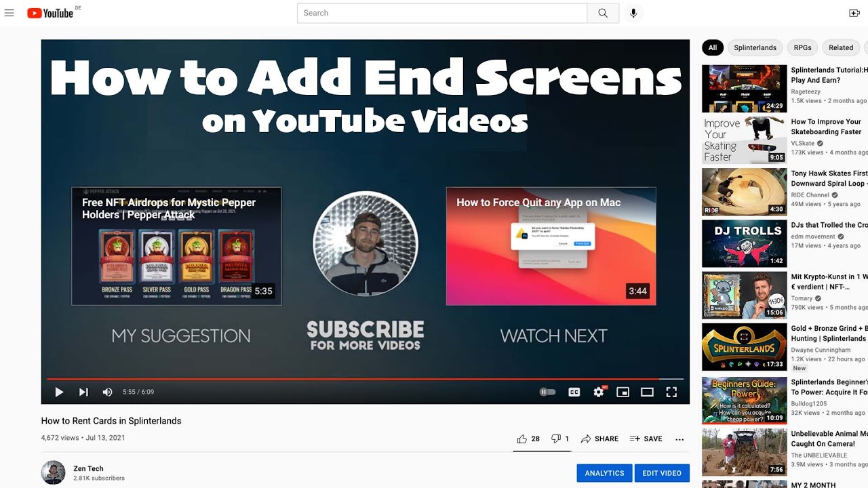Open the more actions ellipsis menu
Viewport: 868px width, 488px height.
[x=679, y=439]
